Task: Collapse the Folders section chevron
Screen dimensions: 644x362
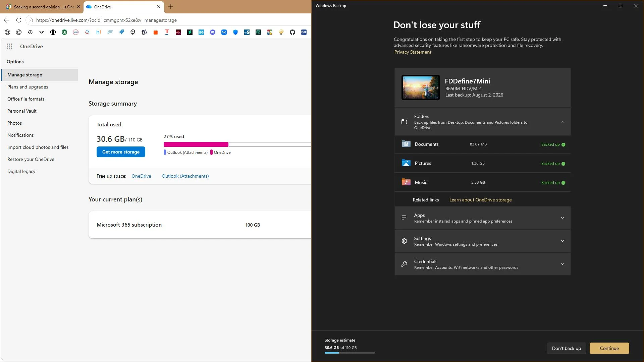Action: (562, 122)
